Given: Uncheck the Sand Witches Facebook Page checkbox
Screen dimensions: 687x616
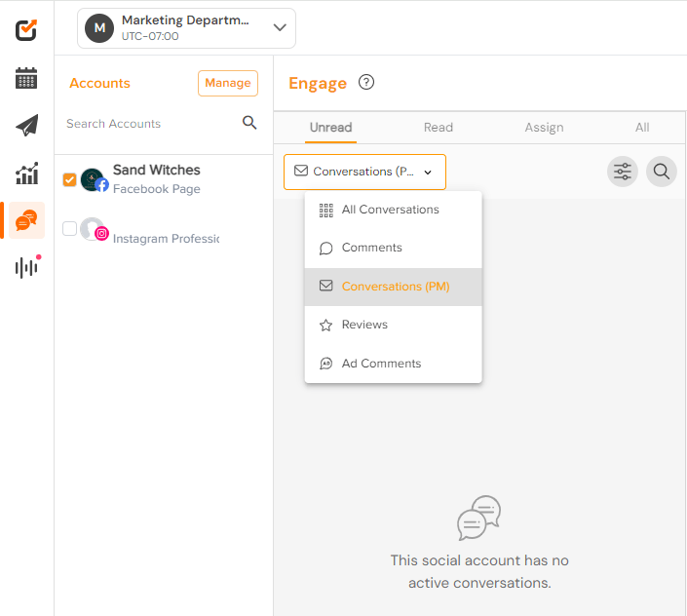Looking at the screenshot, I should (x=69, y=179).
